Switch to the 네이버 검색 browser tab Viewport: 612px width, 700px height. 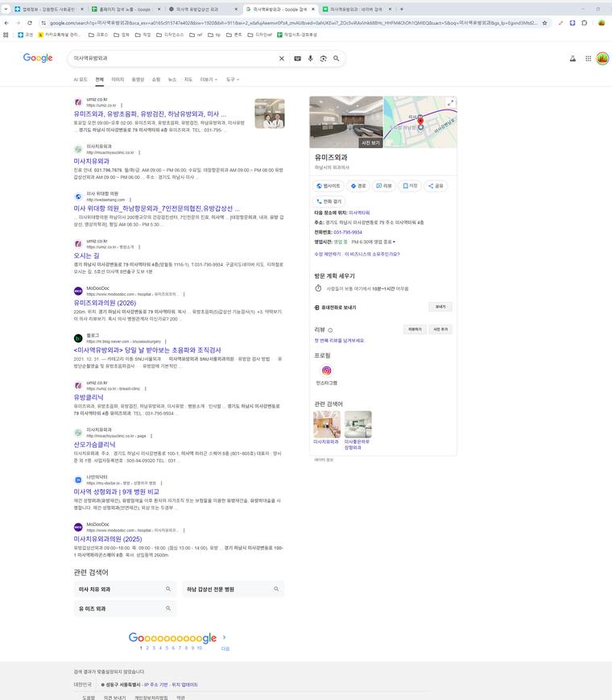357,9
